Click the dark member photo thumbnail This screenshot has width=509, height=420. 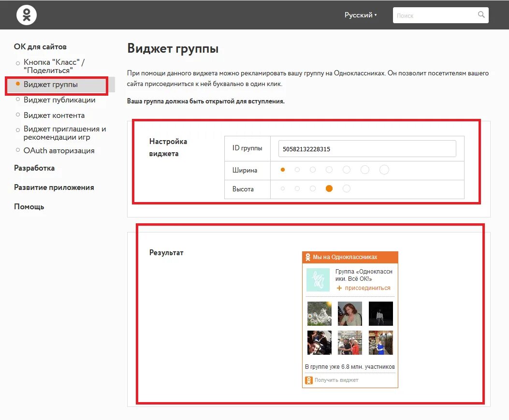coord(381,314)
